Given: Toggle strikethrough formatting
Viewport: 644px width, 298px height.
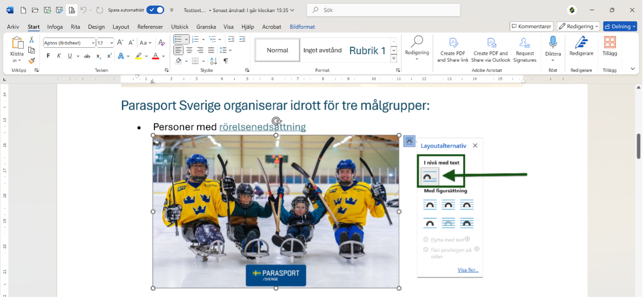Looking at the screenshot, I should point(87,56).
